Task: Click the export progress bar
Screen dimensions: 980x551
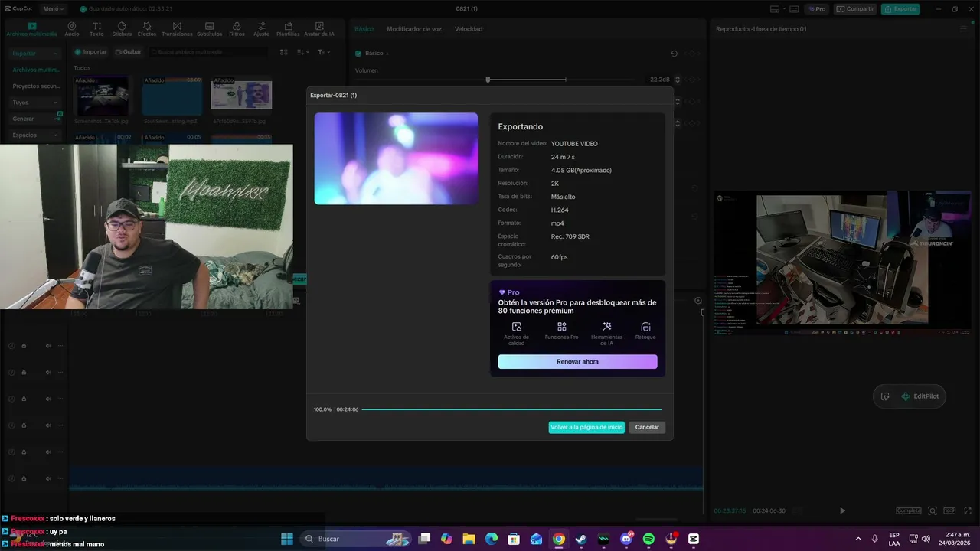Action: (511, 409)
